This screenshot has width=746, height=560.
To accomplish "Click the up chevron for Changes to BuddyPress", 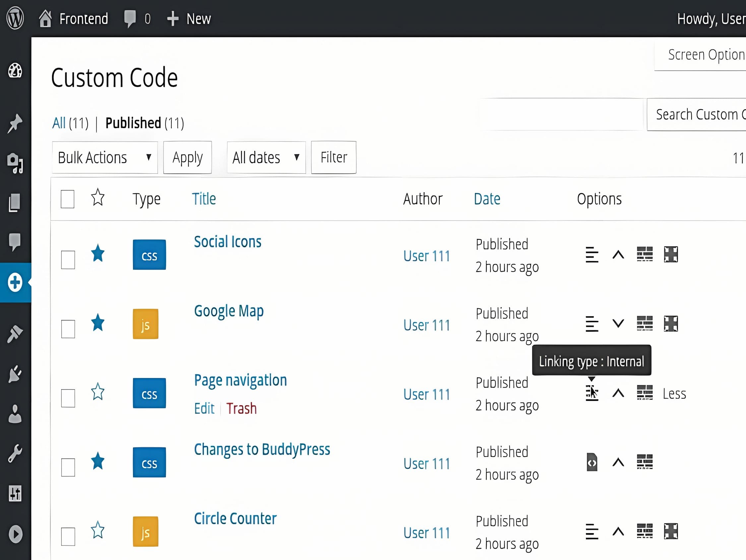I will pos(618,462).
